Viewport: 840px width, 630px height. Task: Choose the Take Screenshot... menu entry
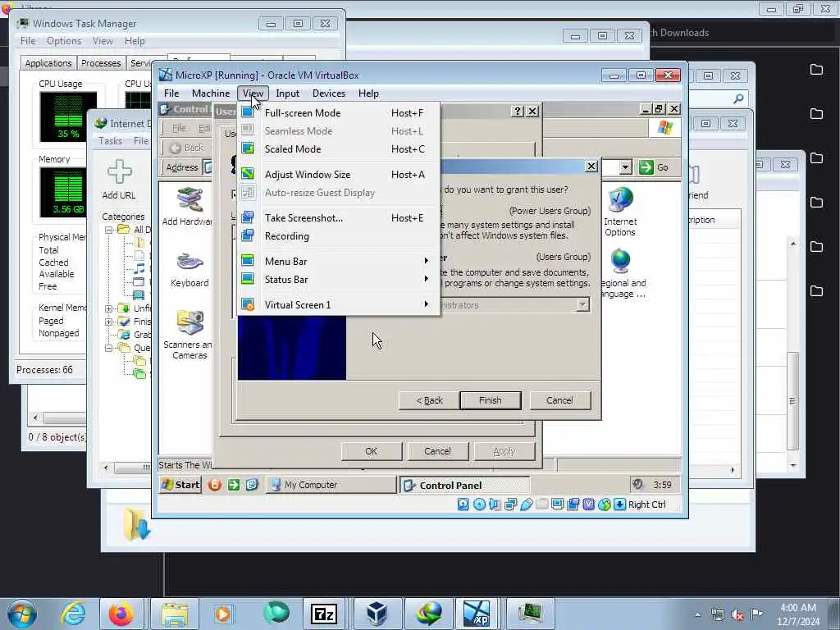click(339, 218)
